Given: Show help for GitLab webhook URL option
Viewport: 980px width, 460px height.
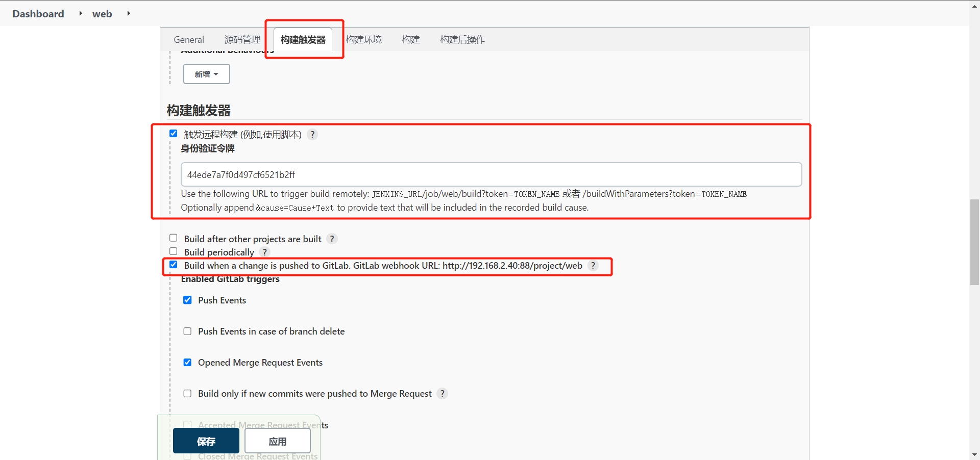Looking at the screenshot, I should pyautogui.click(x=593, y=266).
